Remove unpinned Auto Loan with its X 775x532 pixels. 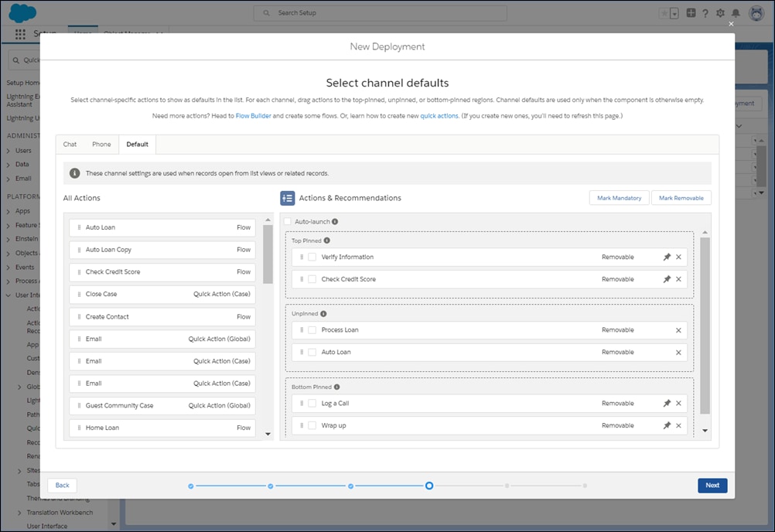678,352
